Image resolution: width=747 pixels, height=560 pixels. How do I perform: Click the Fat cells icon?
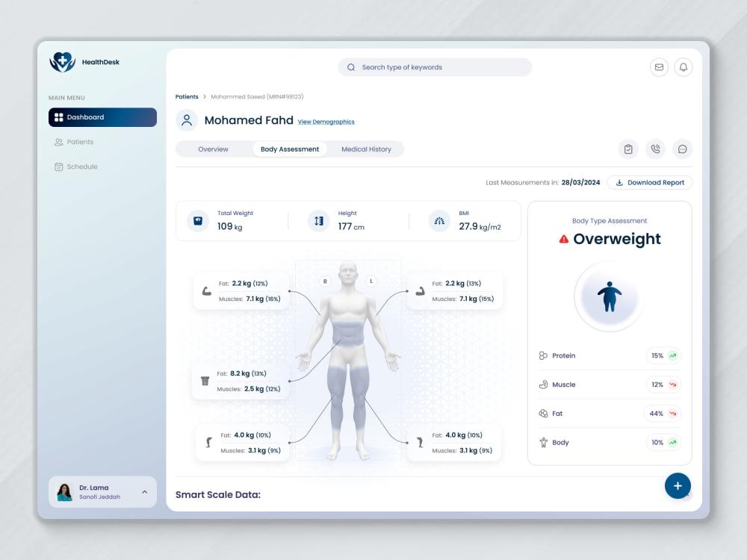(x=543, y=414)
